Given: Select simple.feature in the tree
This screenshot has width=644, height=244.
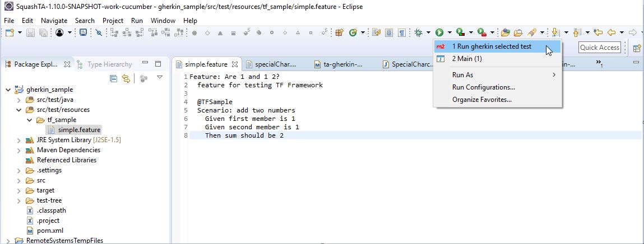Looking at the screenshot, I should 75,130.
